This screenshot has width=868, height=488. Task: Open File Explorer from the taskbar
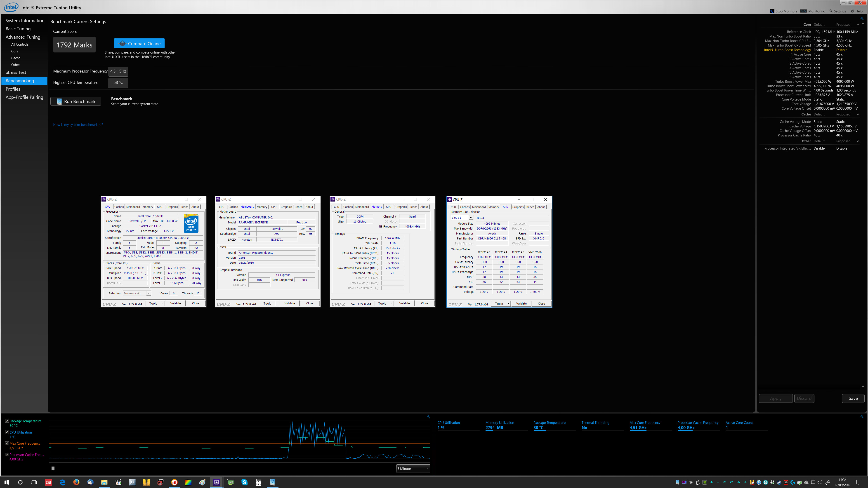104,482
